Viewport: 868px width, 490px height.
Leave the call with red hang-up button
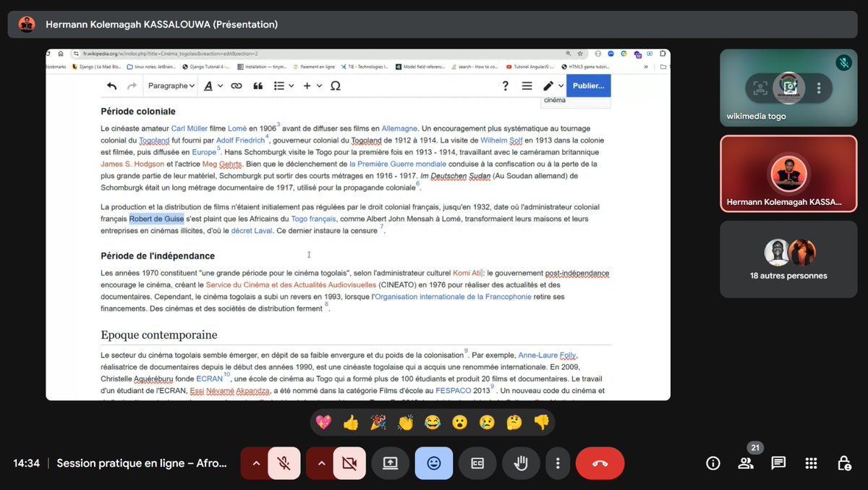point(600,463)
